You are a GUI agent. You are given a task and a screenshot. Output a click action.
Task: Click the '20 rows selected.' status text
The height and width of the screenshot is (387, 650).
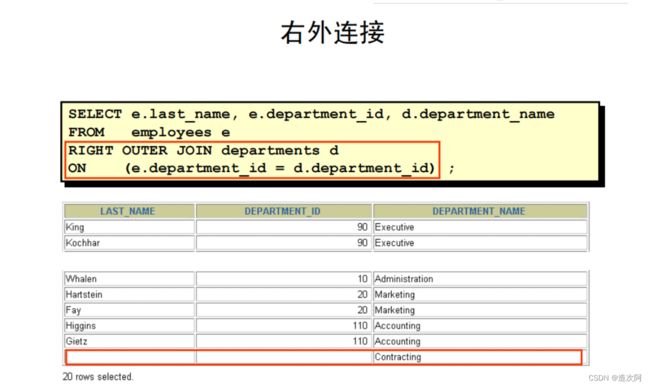[x=98, y=377]
